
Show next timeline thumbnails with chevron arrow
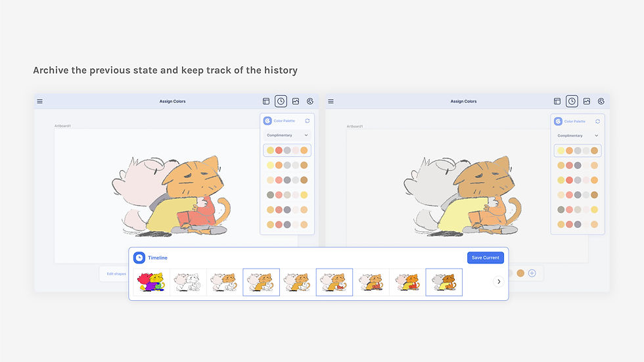pos(499,282)
